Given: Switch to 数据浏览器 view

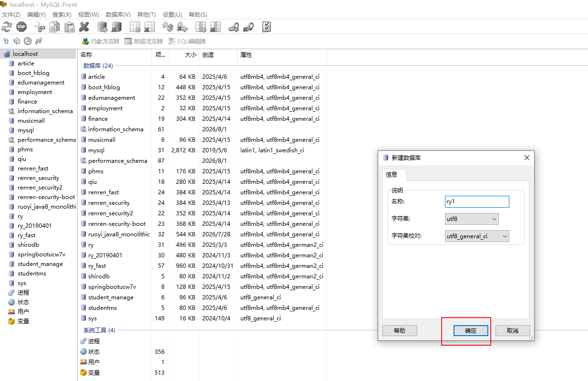Looking at the screenshot, I should (144, 42).
